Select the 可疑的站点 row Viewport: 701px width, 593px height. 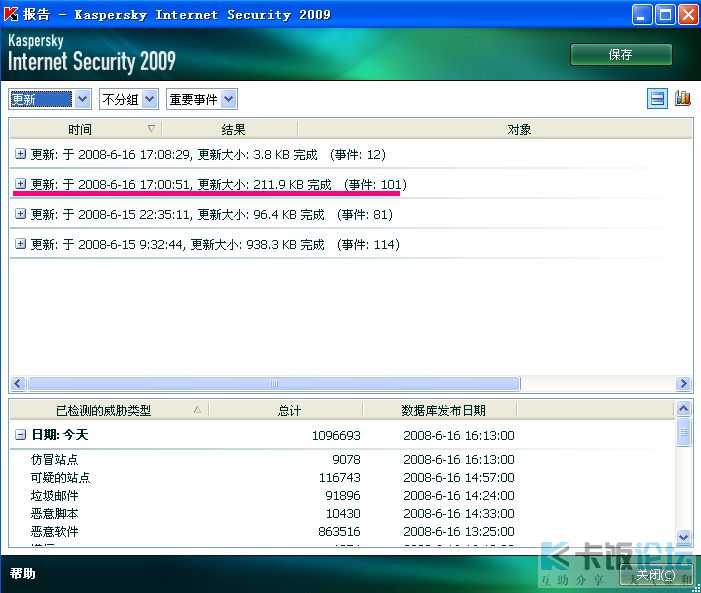coord(342,477)
